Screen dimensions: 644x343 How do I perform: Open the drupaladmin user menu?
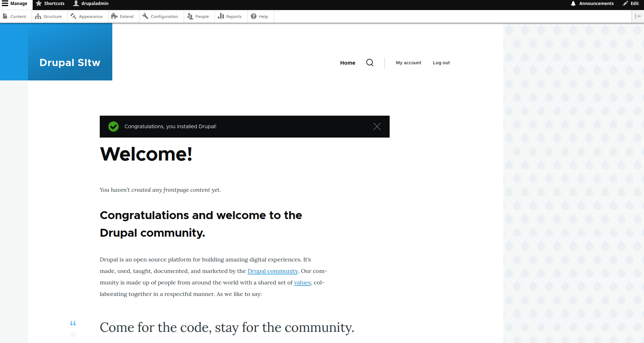coord(91,4)
